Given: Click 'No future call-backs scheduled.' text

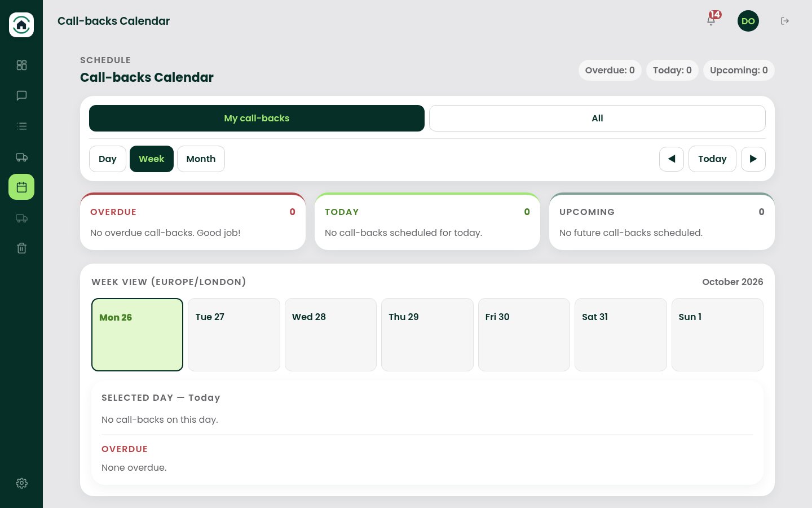Looking at the screenshot, I should (631, 233).
